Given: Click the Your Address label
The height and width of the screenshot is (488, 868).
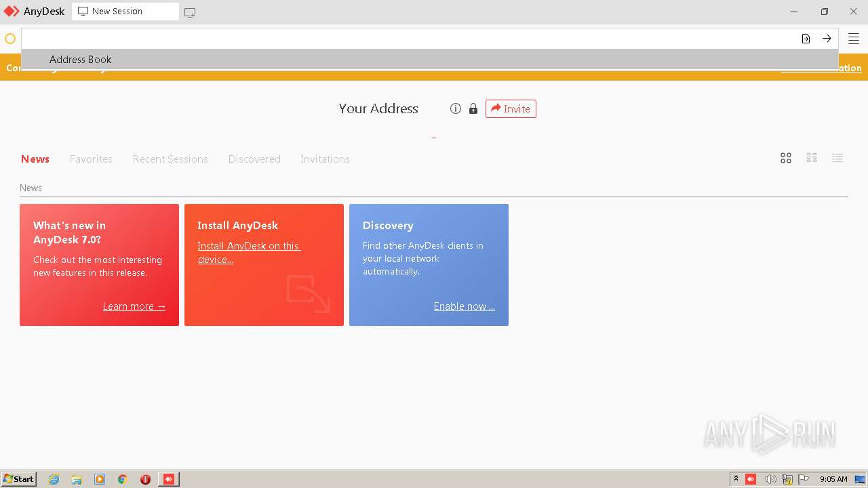Looking at the screenshot, I should tap(378, 108).
